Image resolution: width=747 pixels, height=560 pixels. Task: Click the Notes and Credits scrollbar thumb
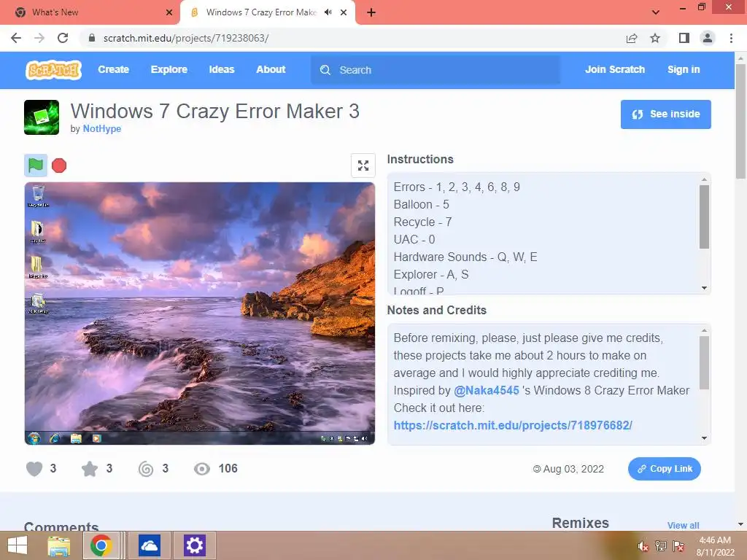[x=704, y=363]
